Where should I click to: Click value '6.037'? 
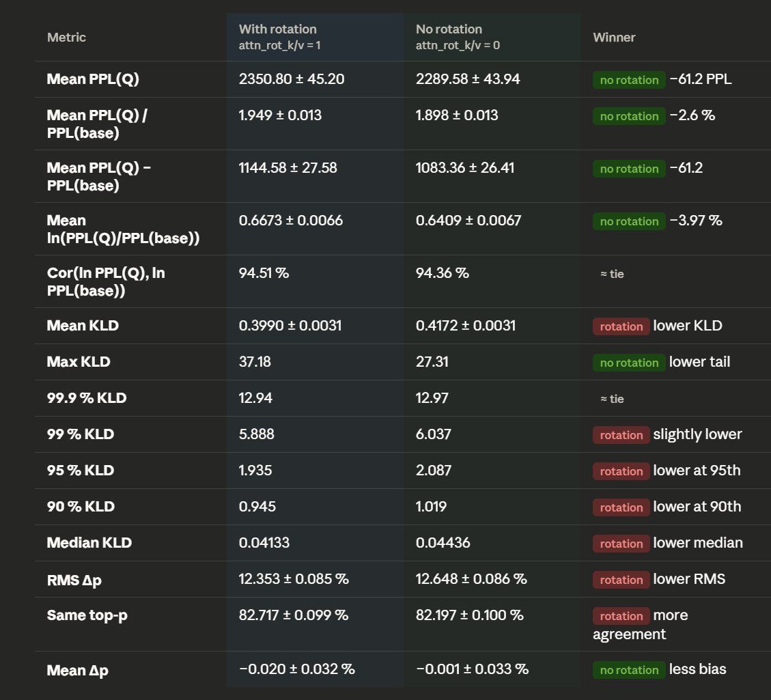(433, 434)
